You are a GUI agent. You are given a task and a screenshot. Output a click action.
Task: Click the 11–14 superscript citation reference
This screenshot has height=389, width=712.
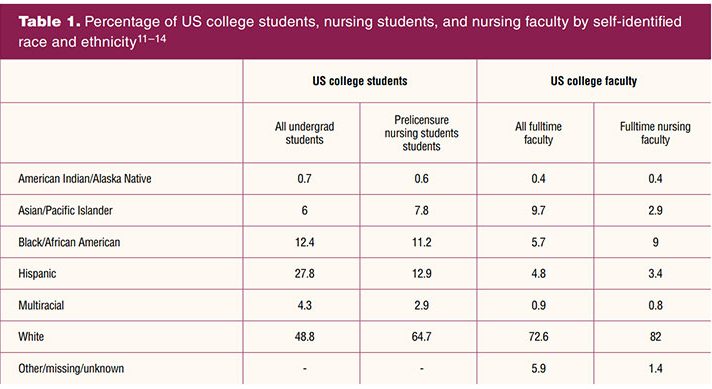point(152,39)
